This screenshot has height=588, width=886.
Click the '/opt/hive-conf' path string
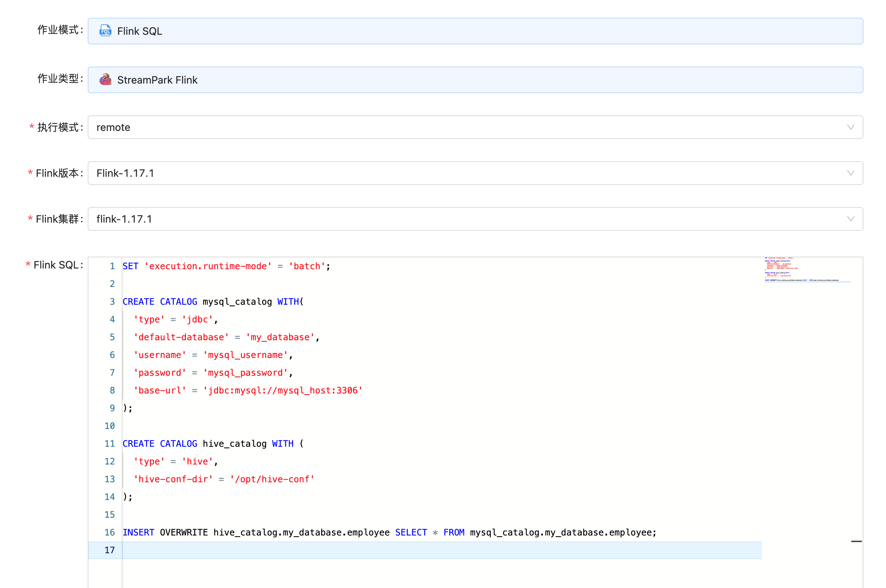(x=272, y=479)
